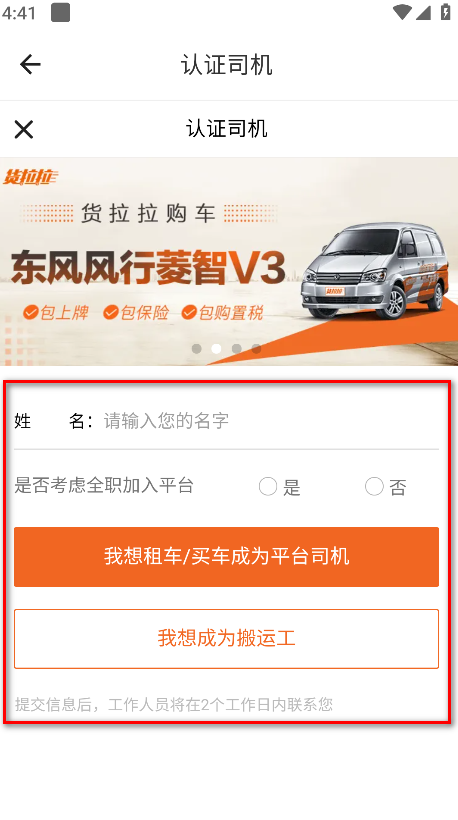Select the fourth banner carousel dot
This screenshot has height=820, width=458.
coord(256,348)
